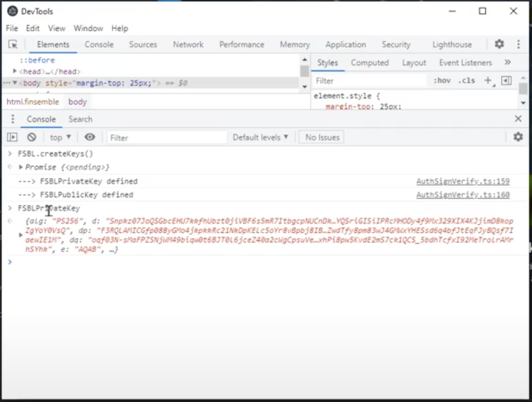Open the Default levels dropdown
Image resolution: width=532 pixels, height=402 pixels.
point(260,137)
